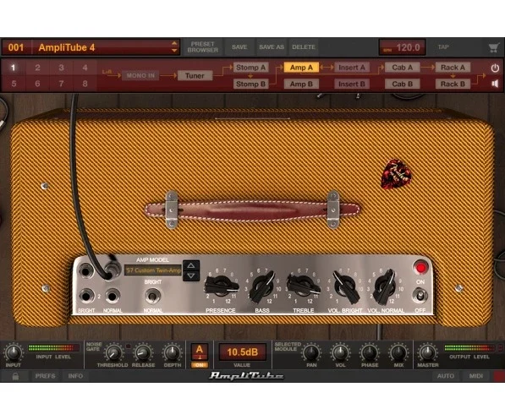Viewport: 505px width, 420px height.
Task: Flip the amp ON/OFF power switch
Action: [420, 296]
